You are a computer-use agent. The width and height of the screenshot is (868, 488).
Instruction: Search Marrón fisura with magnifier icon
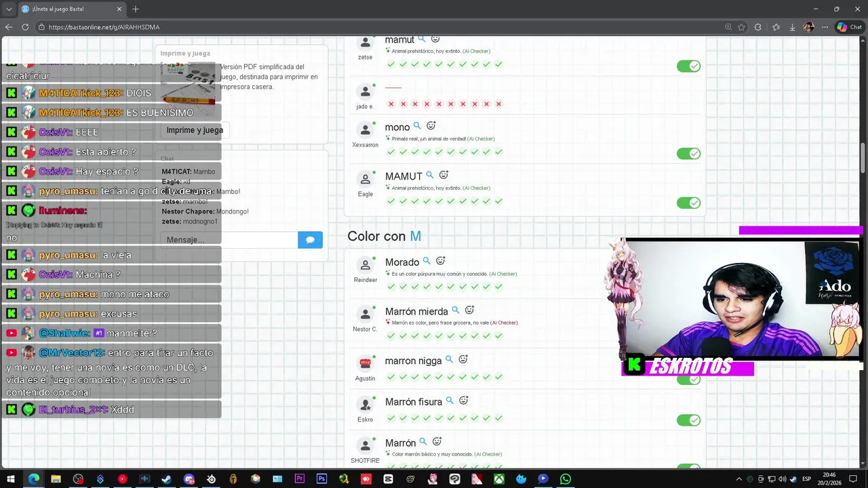pos(450,401)
